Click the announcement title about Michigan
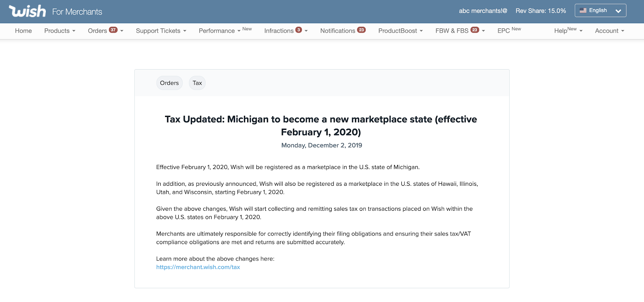The width and height of the screenshot is (644, 302). [x=321, y=125]
